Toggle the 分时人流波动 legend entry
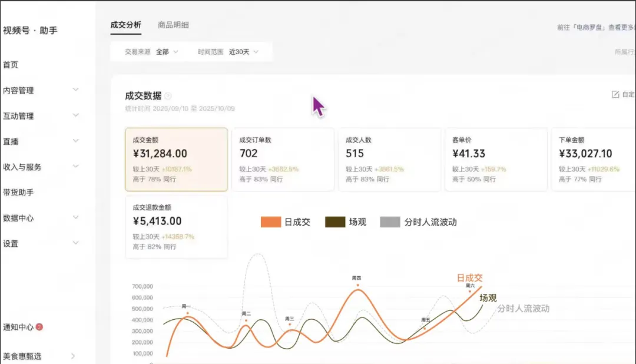Image resolution: width=636 pixels, height=364 pixels. tap(418, 222)
